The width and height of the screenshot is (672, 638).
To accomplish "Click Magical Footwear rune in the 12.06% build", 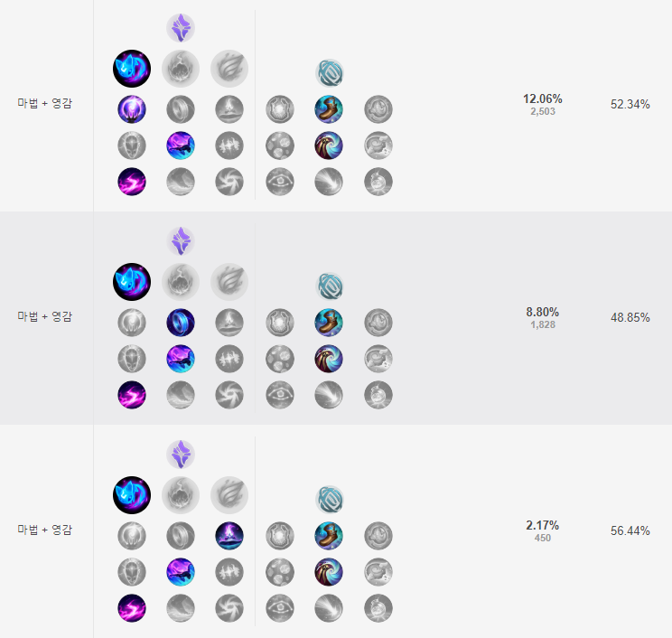I will point(329,109).
